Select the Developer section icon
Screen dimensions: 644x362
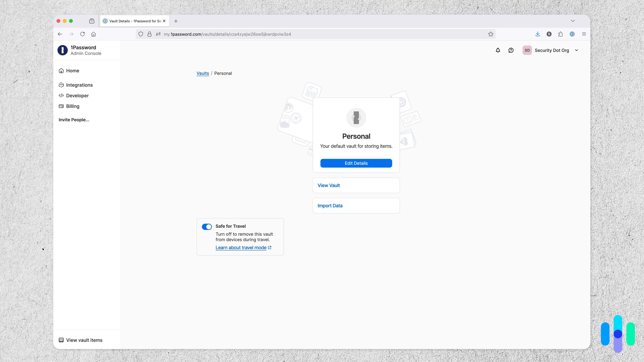point(62,95)
